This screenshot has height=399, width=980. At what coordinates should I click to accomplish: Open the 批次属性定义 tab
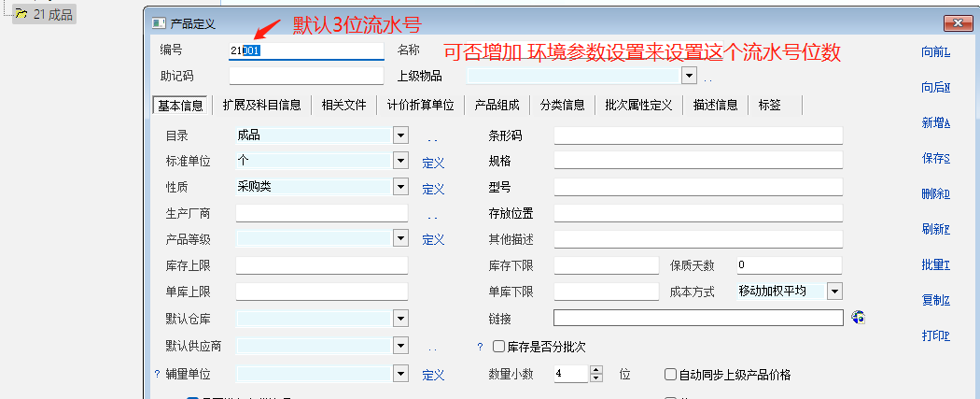pyautogui.click(x=638, y=105)
